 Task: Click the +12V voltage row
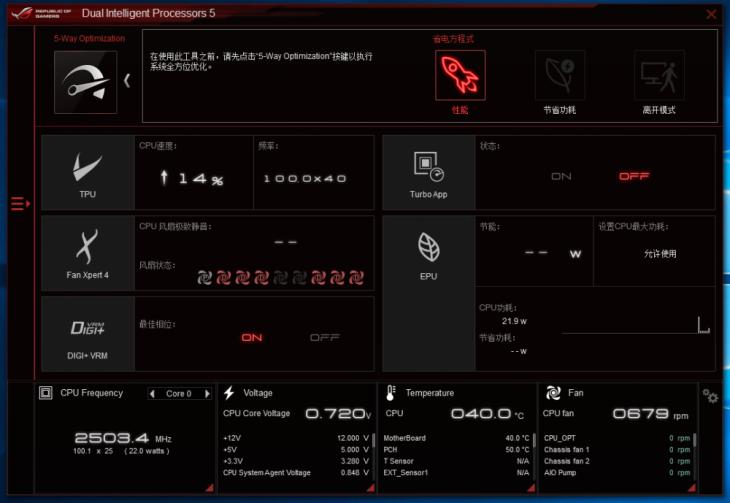click(x=296, y=438)
